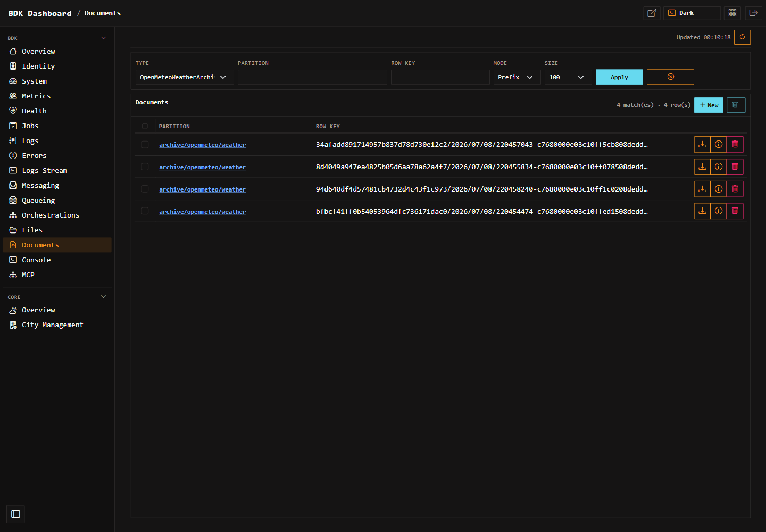Open Metrics in the sidebar
Image resolution: width=766 pixels, height=532 pixels.
[x=57, y=96]
